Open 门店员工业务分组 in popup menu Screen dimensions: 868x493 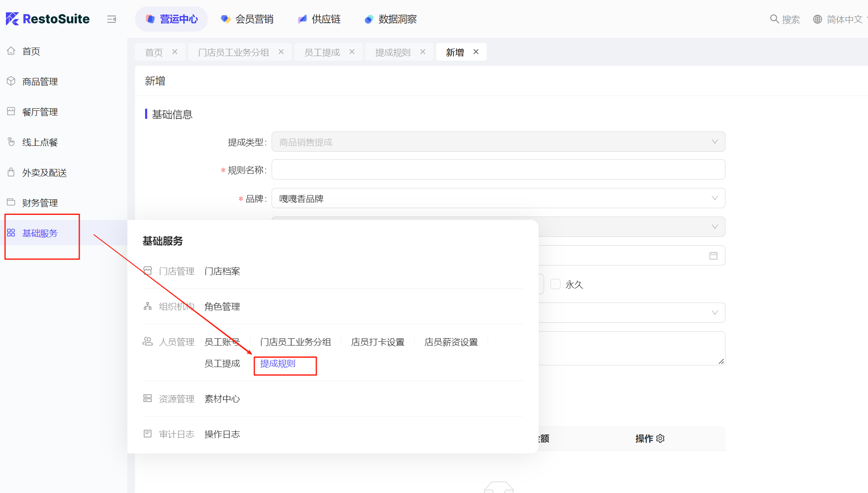pyautogui.click(x=296, y=342)
